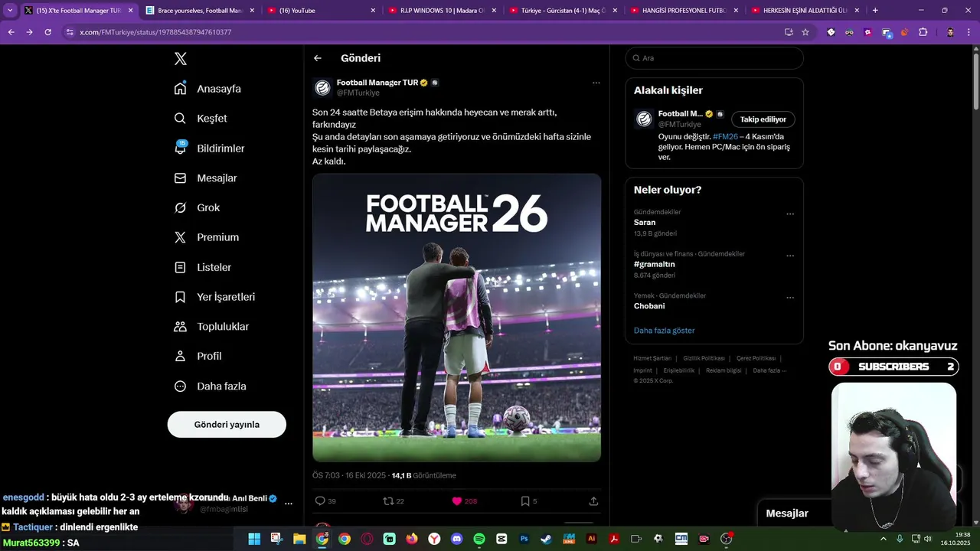This screenshot has width=980, height=551.
Task: Open the Football Manager 26 image
Action: pos(456,318)
